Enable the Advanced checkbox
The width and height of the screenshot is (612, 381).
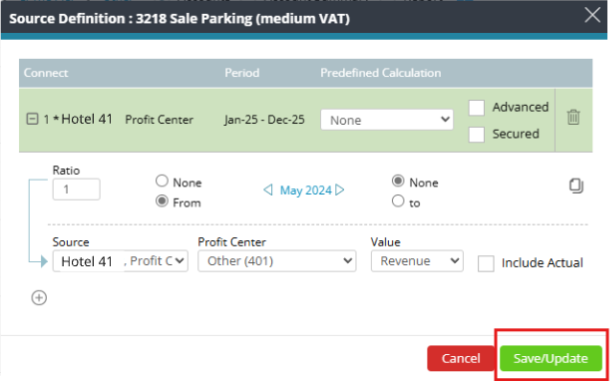[477, 107]
